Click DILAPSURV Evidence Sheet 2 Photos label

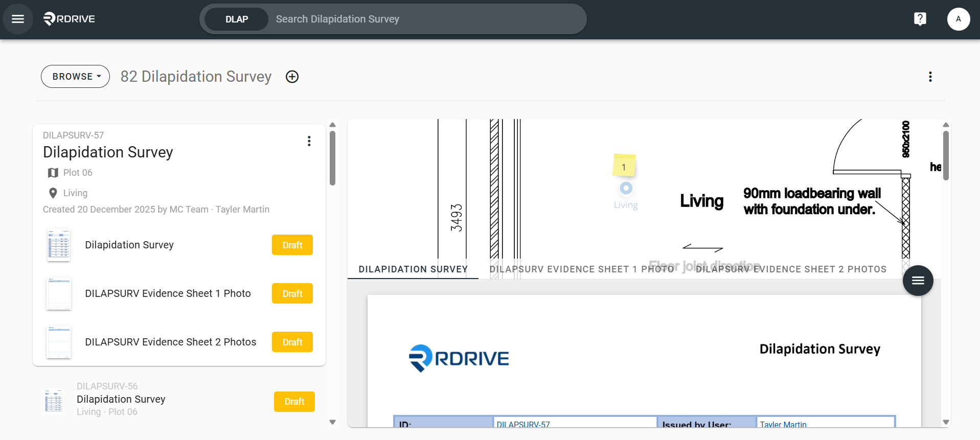pos(171,342)
